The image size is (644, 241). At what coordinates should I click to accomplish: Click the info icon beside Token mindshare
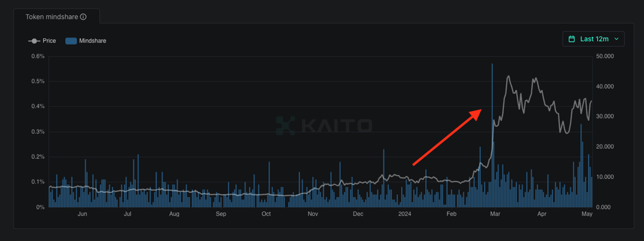coord(83,17)
